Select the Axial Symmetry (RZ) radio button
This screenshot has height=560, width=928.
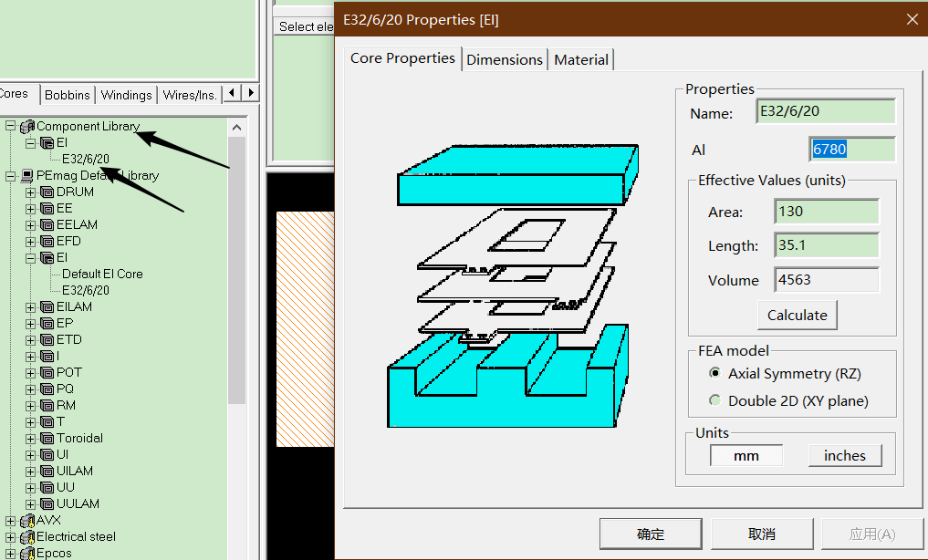[x=716, y=373]
